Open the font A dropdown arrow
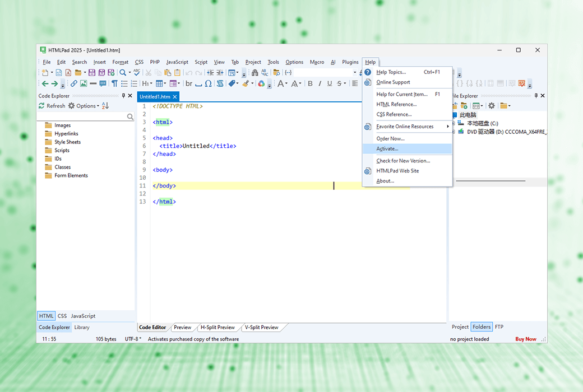The image size is (583, 392). pos(286,83)
